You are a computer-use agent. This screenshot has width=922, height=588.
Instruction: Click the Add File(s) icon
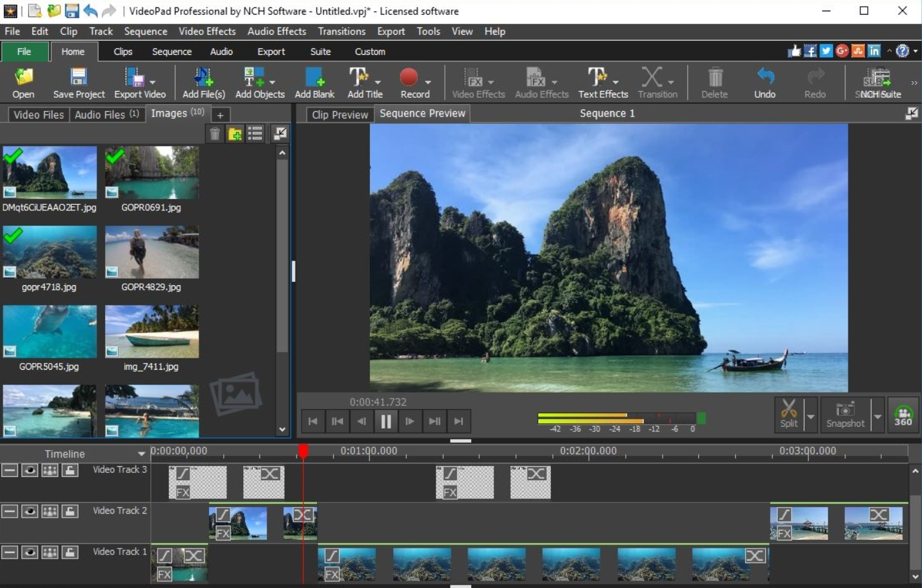pyautogui.click(x=204, y=77)
